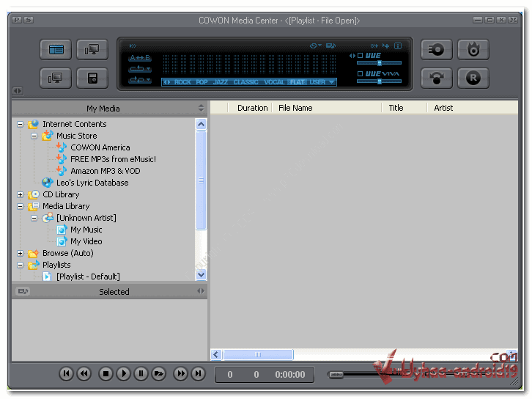Click the button with the disc and curved arrow
This screenshot has height=399, width=532.
point(436,78)
